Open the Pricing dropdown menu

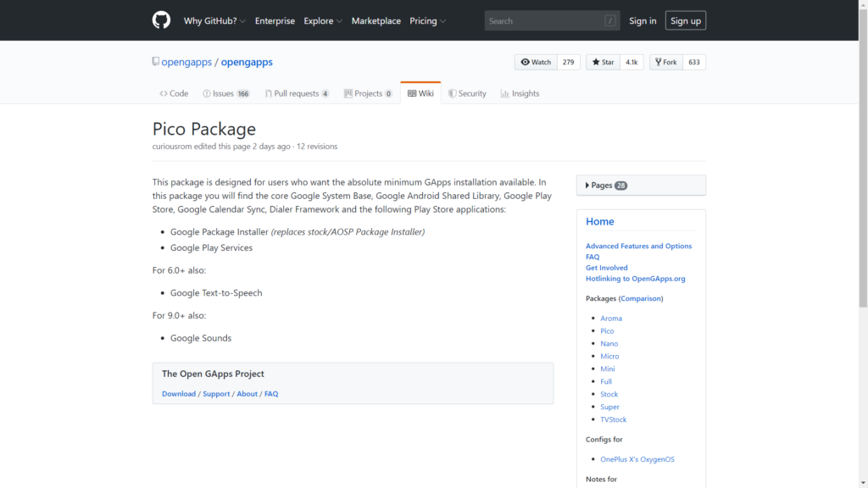click(427, 21)
